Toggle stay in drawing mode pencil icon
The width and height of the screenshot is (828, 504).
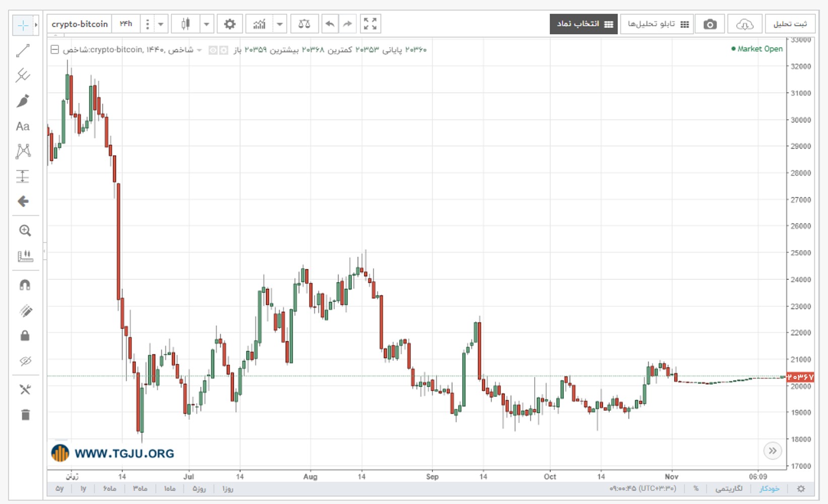pos(25,310)
